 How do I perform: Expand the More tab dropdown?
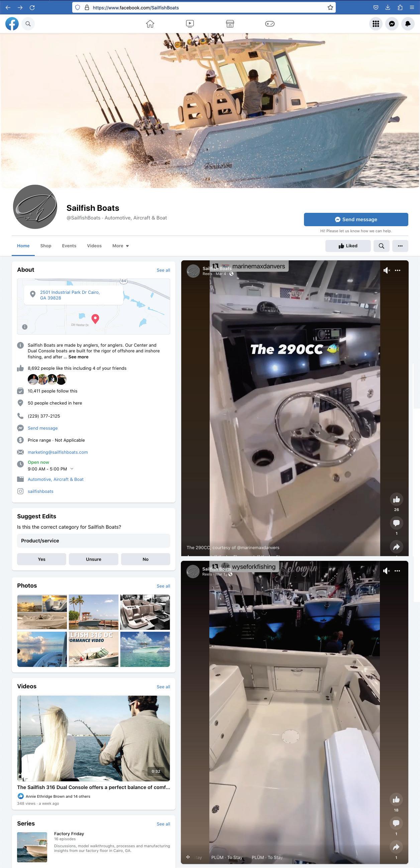(x=121, y=246)
